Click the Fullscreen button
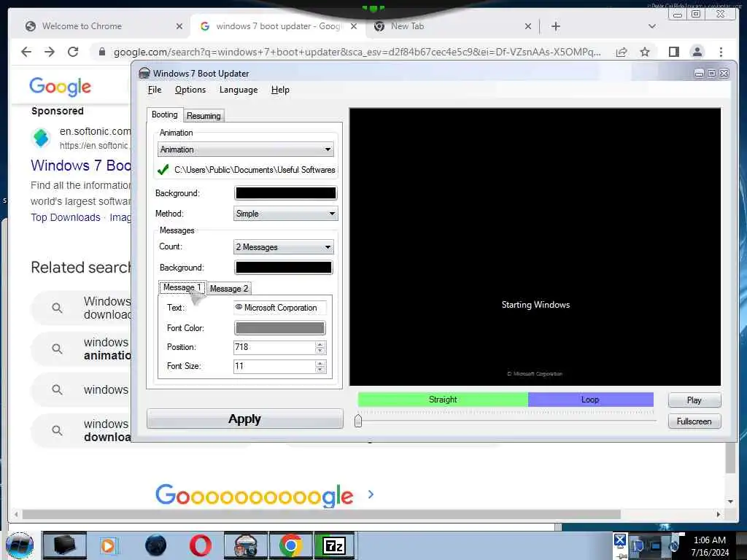This screenshot has width=747, height=560. [x=694, y=421]
